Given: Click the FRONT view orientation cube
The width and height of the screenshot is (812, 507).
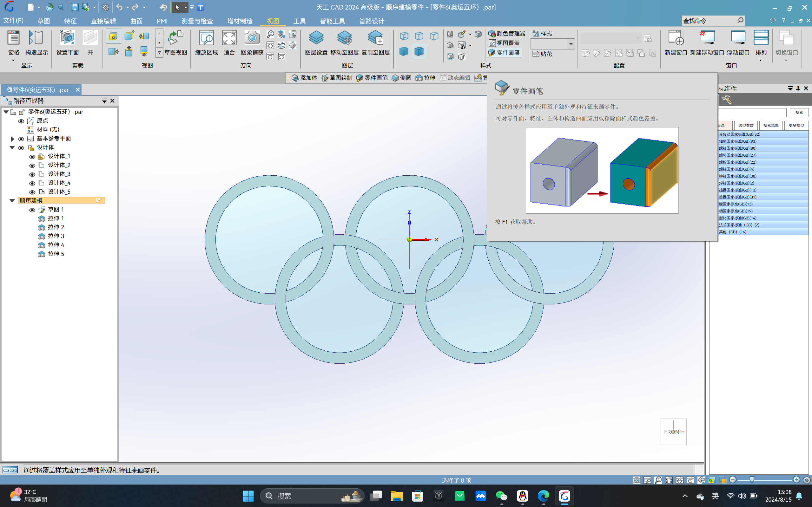Looking at the screenshot, I should 673,432.
